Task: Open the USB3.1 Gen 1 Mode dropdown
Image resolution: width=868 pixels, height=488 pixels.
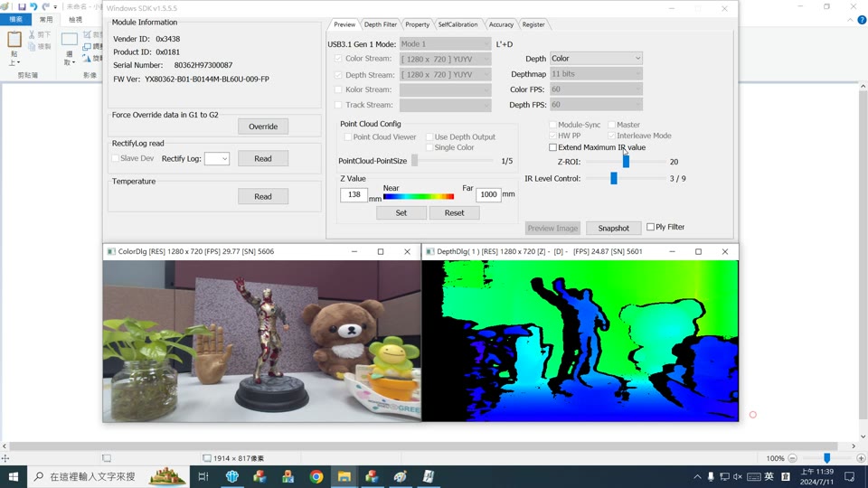Action: point(445,43)
